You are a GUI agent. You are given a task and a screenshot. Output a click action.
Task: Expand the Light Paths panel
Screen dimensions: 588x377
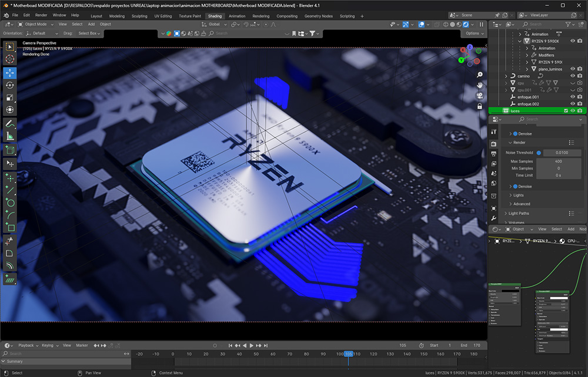(x=519, y=213)
